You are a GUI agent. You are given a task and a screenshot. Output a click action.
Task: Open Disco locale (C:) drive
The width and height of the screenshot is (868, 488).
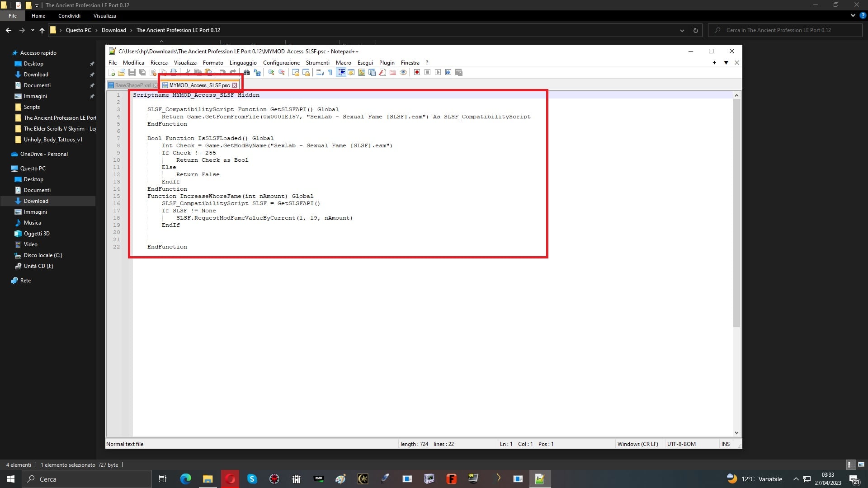(43, 255)
